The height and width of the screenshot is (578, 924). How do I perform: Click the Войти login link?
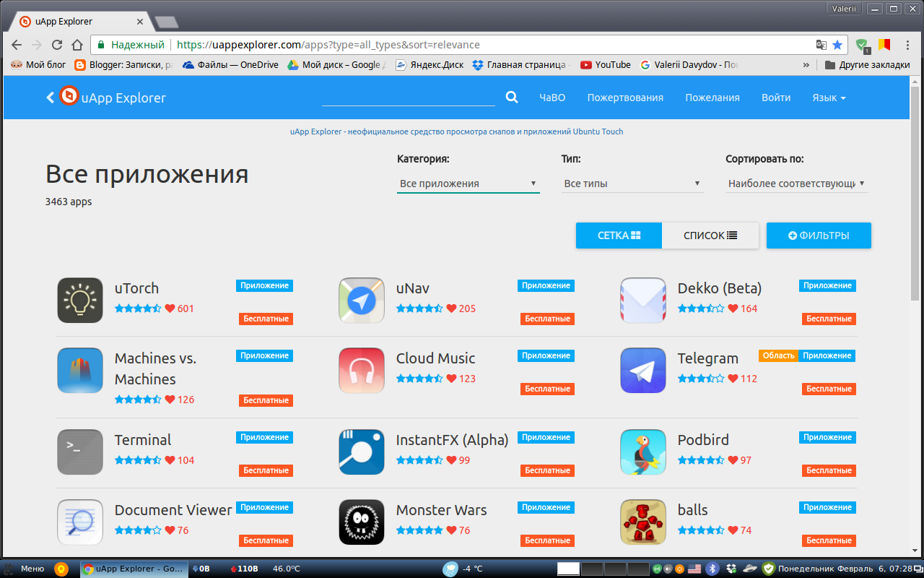coord(776,98)
